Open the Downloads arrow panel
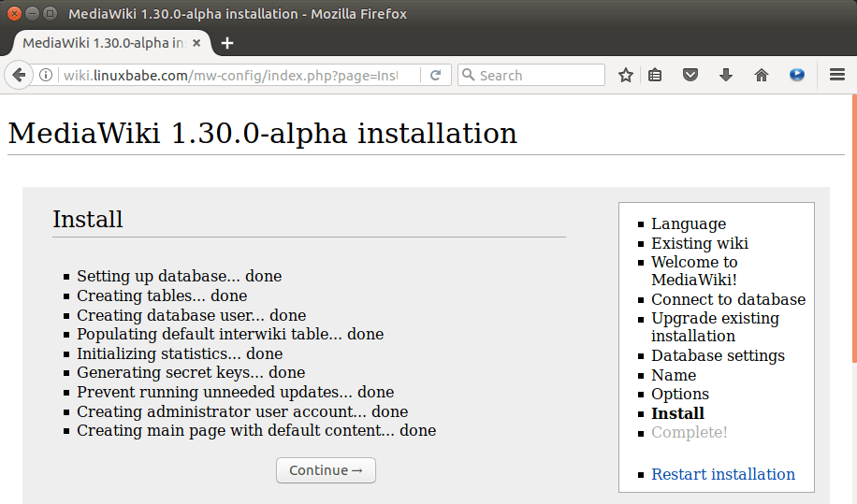Screen dimensions: 857x504 (x=726, y=76)
